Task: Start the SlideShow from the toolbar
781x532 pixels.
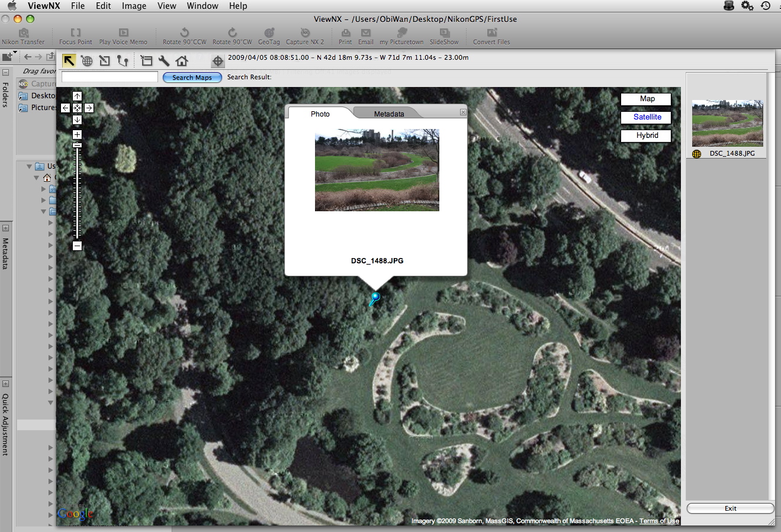Action: pos(444,36)
